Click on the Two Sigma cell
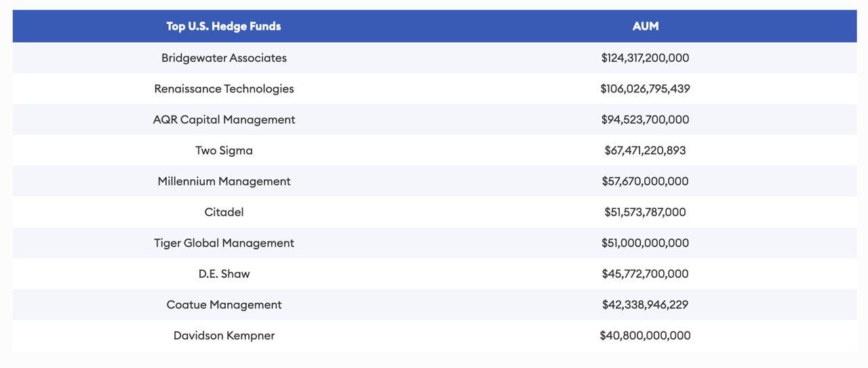This screenshot has width=868, height=368. [224, 151]
